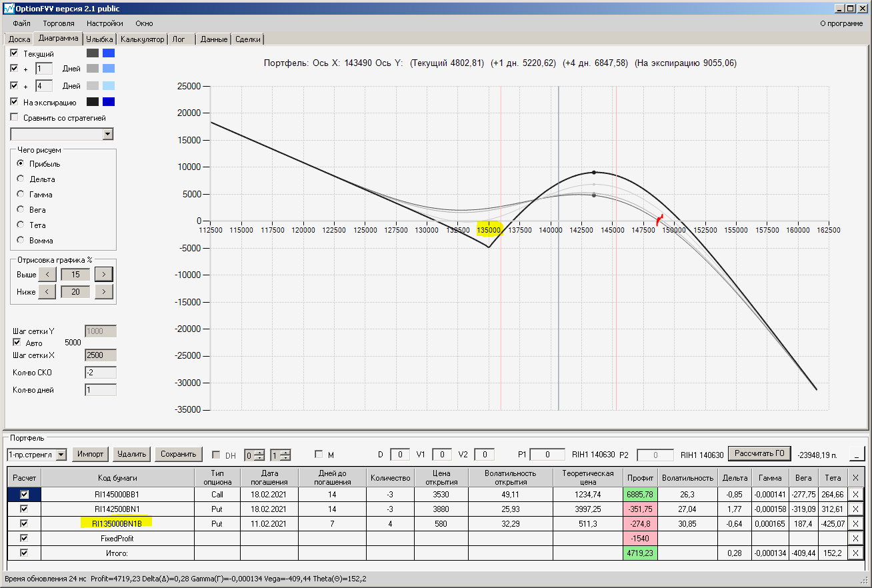872x588 pixels.
Task: Click the spinner next to DH showing 0
Action: [x=254, y=455]
